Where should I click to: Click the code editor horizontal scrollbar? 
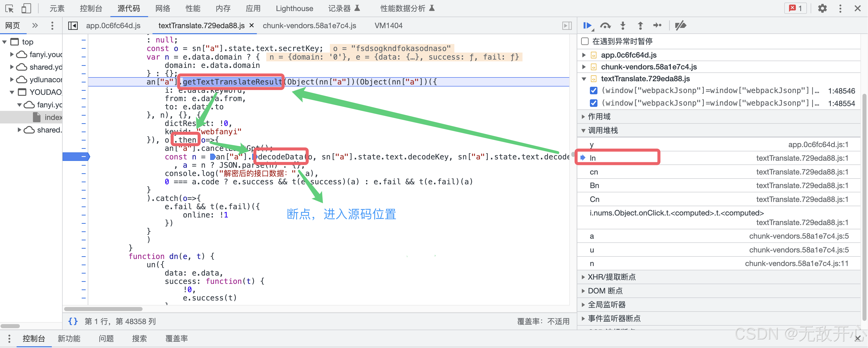click(103, 309)
